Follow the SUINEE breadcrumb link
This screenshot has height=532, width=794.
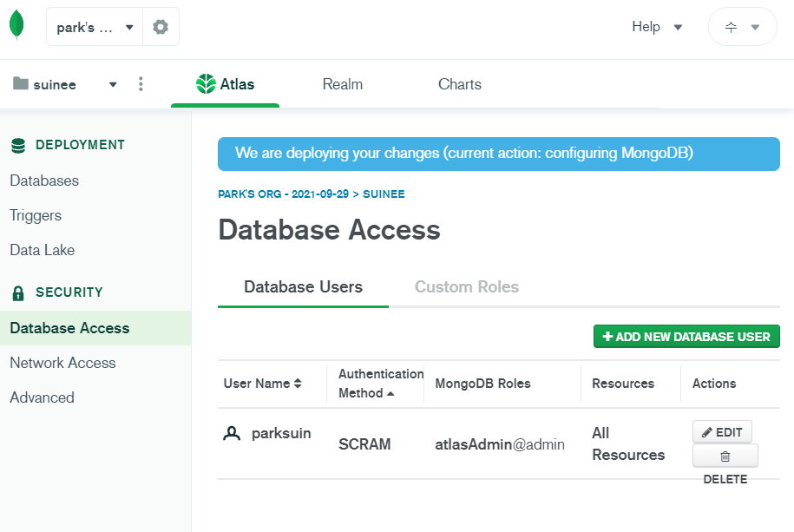click(384, 194)
